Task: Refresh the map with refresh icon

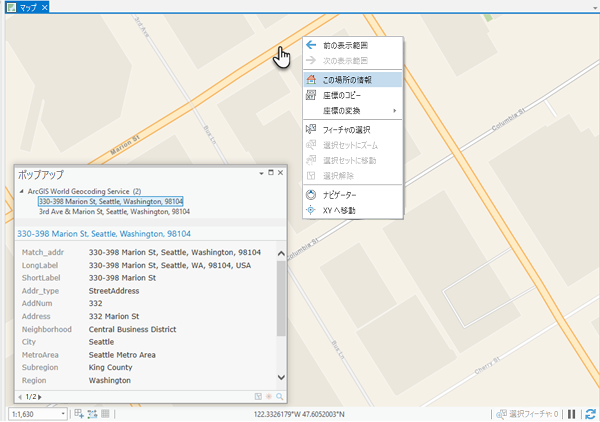Action: click(590, 414)
